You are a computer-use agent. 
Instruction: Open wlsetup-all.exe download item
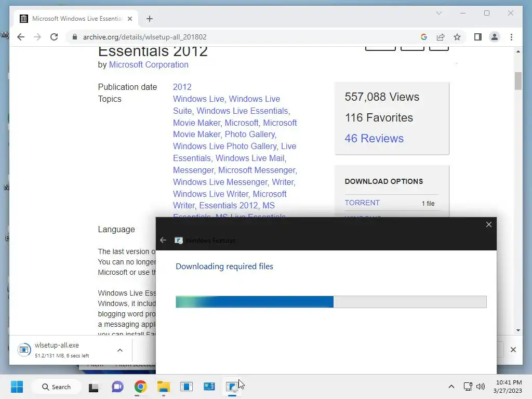[x=63, y=350]
